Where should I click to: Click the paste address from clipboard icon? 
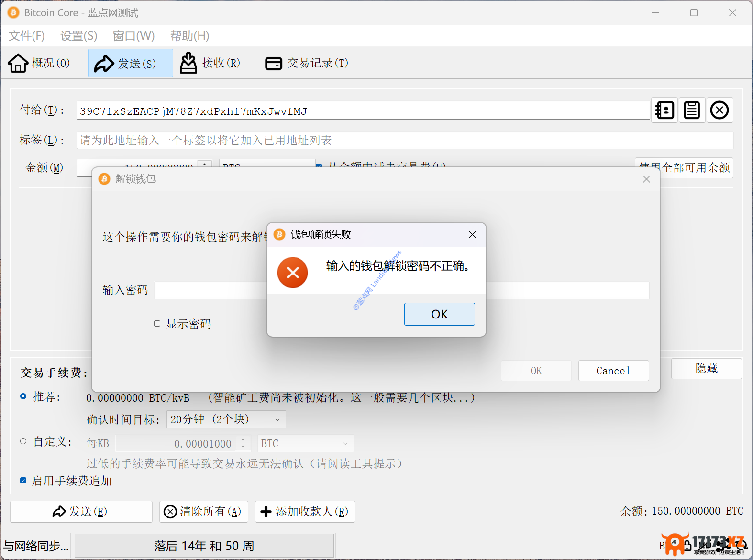692,110
